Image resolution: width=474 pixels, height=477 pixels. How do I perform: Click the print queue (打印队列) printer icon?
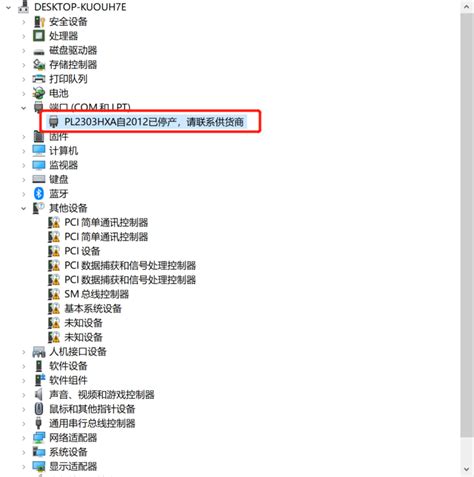(x=39, y=79)
